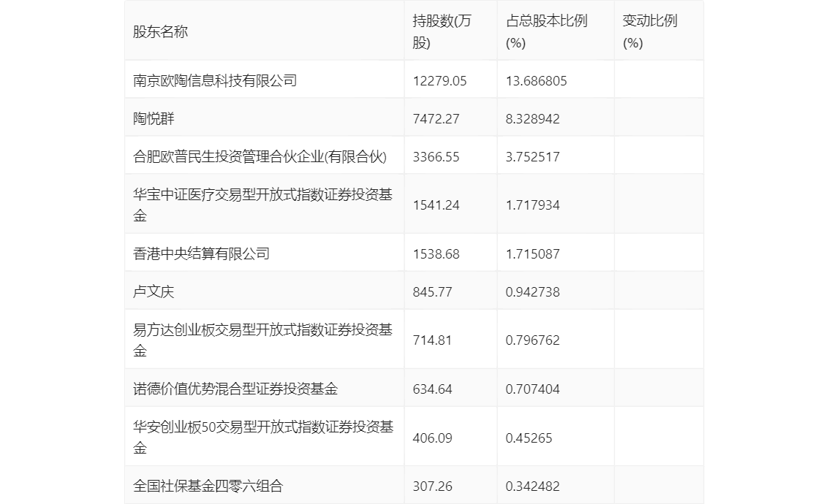This screenshot has width=829, height=504.
Task: Select the value 1541.24
Action: click(436, 205)
